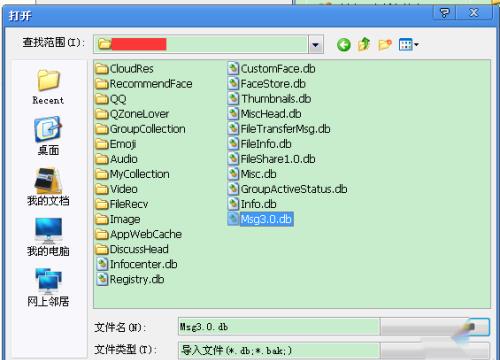Select the DiscussHead folder
The height and width of the screenshot is (360, 500).
click(x=132, y=249)
